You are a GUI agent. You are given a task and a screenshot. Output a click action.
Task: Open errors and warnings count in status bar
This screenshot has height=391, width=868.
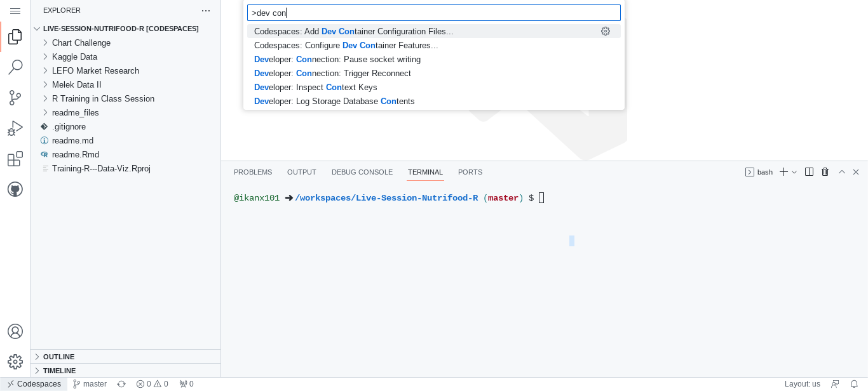pos(153,384)
